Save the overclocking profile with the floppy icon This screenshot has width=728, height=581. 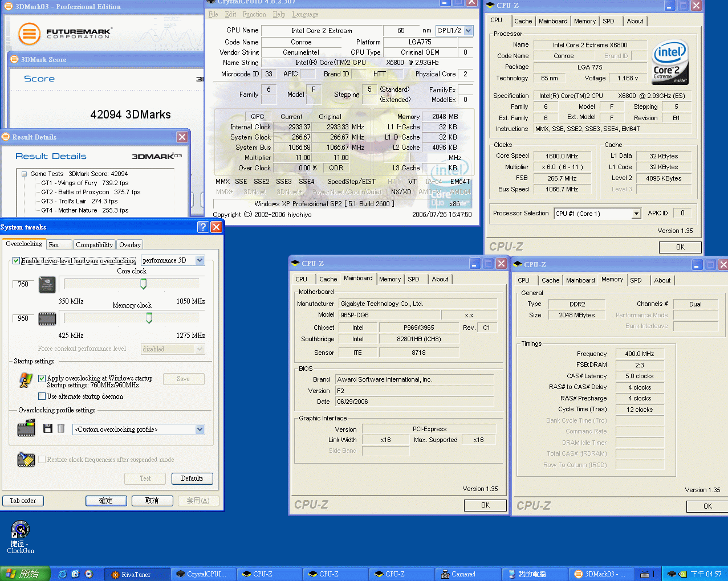(x=48, y=428)
